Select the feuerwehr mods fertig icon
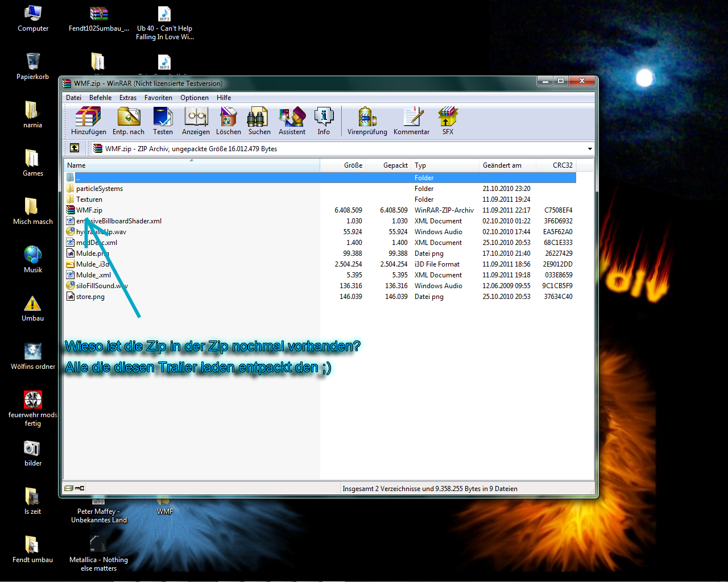The height and width of the screenshot is (582, 728). coord(33,409)
